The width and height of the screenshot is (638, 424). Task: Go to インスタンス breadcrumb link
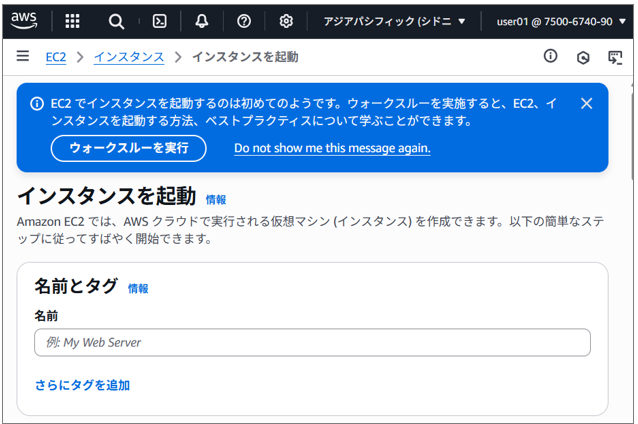129,57
